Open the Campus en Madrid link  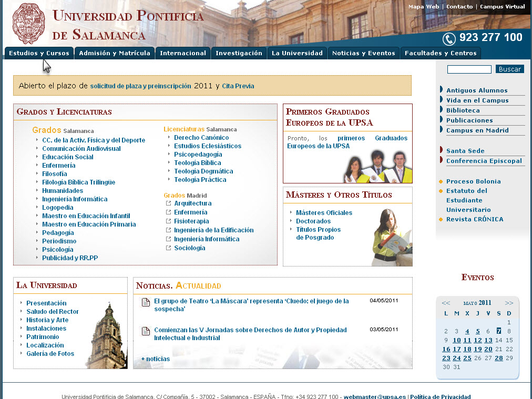click(477, 130)
